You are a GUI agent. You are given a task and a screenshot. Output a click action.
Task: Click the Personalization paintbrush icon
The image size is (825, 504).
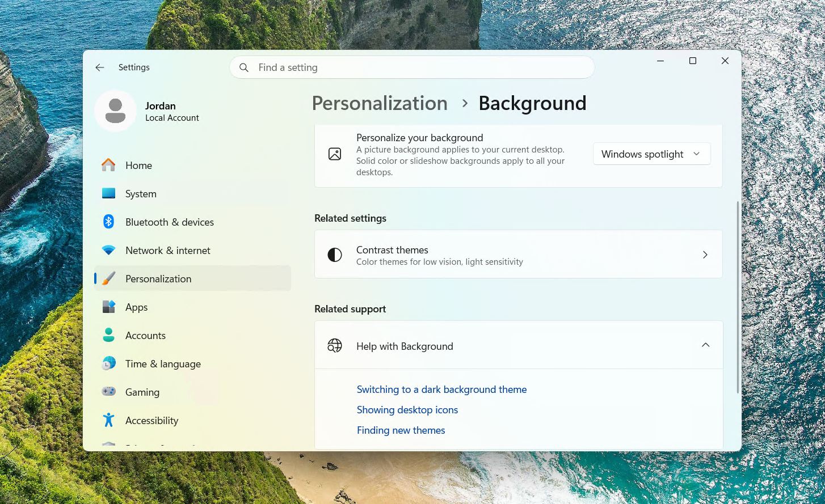(x=108, y=278)
